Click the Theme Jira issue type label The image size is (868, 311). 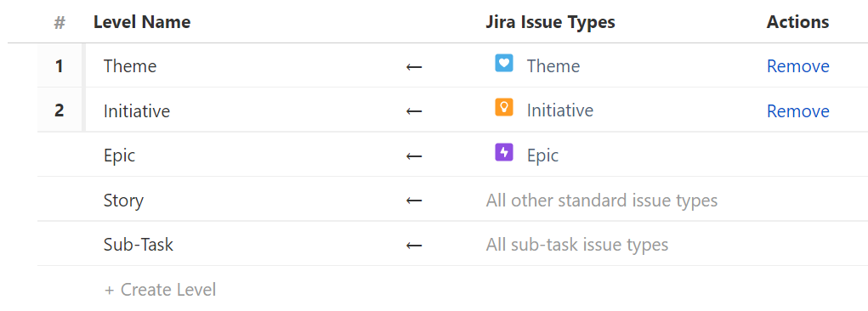tap(553, 66)
